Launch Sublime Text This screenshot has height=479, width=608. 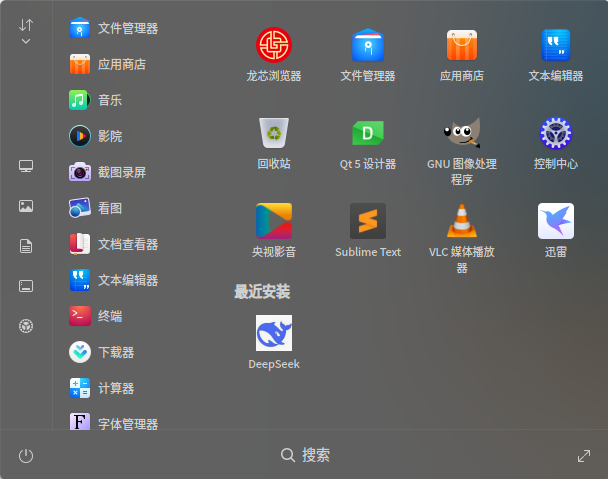[368, 231]
